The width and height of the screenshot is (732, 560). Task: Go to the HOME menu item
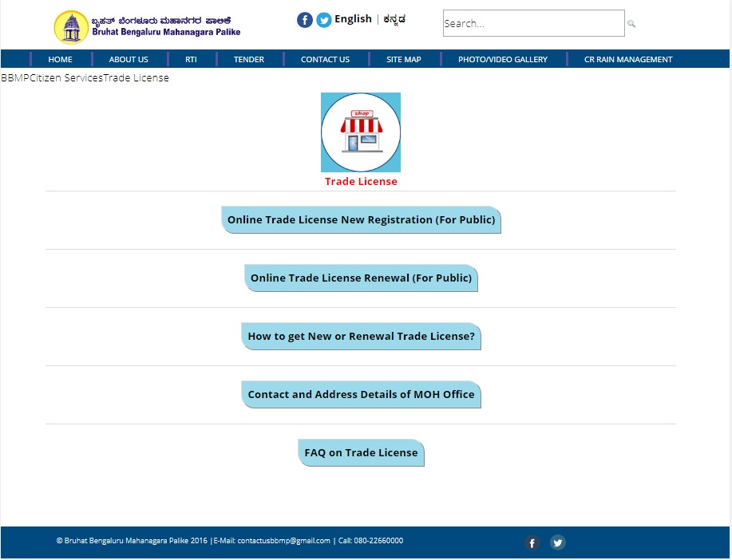60,59
